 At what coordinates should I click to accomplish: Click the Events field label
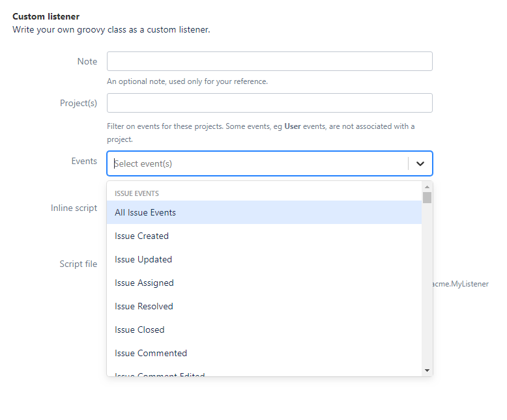tap(84, 161)
